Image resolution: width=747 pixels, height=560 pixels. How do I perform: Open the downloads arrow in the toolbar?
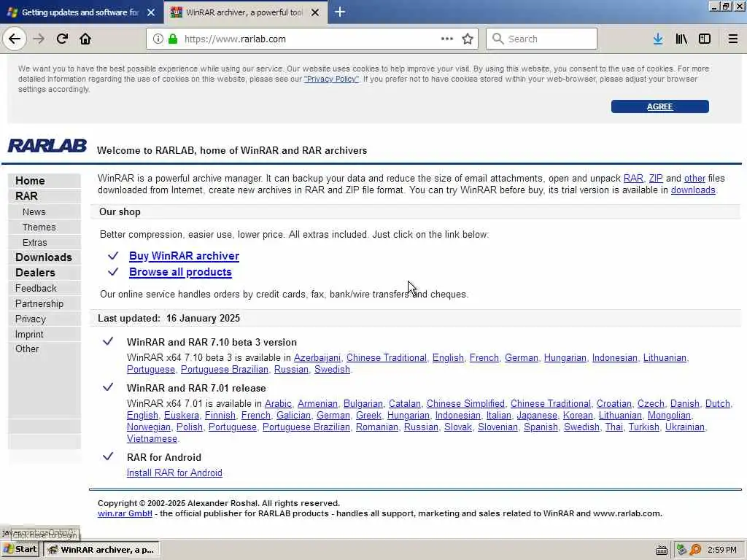[x=658, y=39]
